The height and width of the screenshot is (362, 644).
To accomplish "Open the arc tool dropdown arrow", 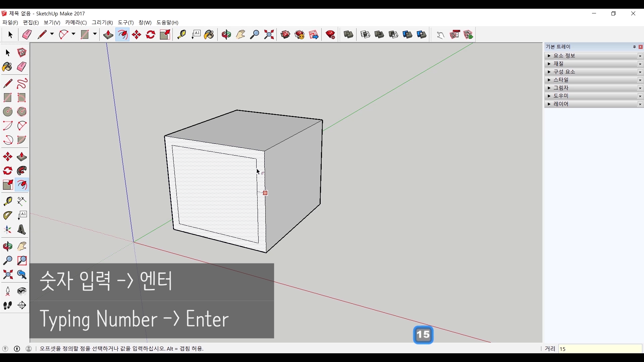I will click(x=73, y=34).
